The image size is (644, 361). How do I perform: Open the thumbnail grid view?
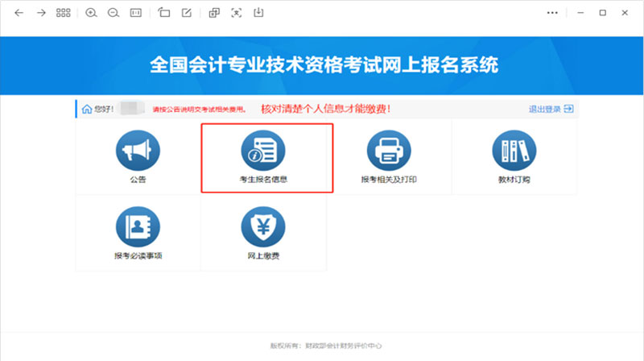tap(64, 13)
